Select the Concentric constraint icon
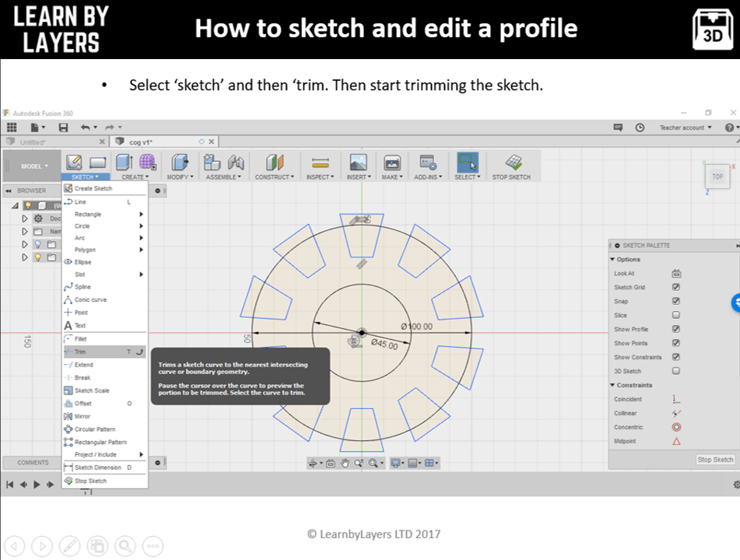Image resolution: width=740 pixels, height=560 pixels. click(676, 427)
